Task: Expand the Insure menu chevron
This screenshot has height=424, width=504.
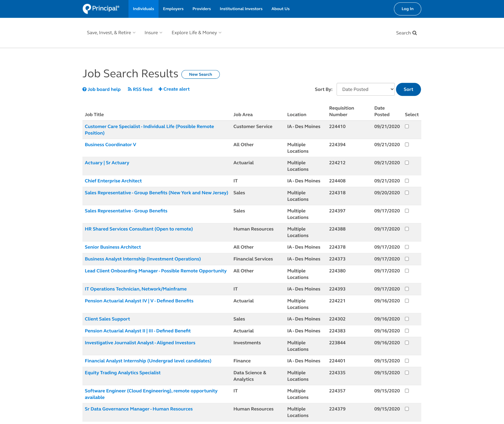Action: pos(161,33)
